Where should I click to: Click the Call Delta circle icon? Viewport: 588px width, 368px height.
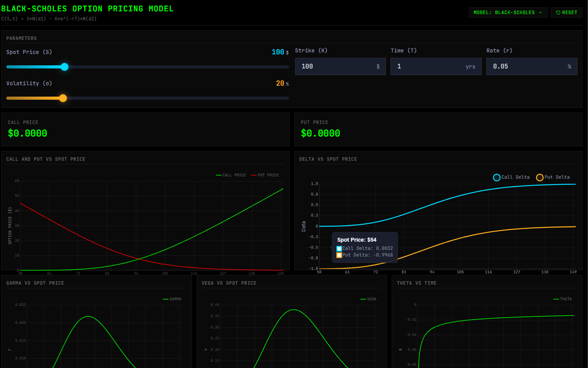pyautogui.click(x=497, y=178)
